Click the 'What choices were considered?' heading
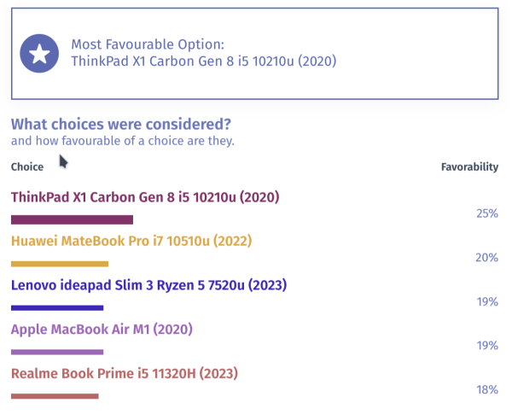The height and width of the screenshot is (420, 512). pos(120,124)
